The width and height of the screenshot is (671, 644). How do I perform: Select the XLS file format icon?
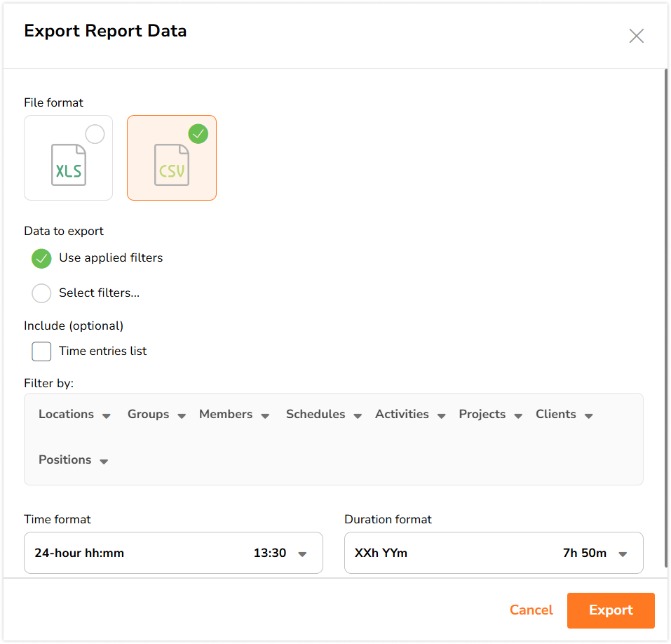(x=69, y=166)
